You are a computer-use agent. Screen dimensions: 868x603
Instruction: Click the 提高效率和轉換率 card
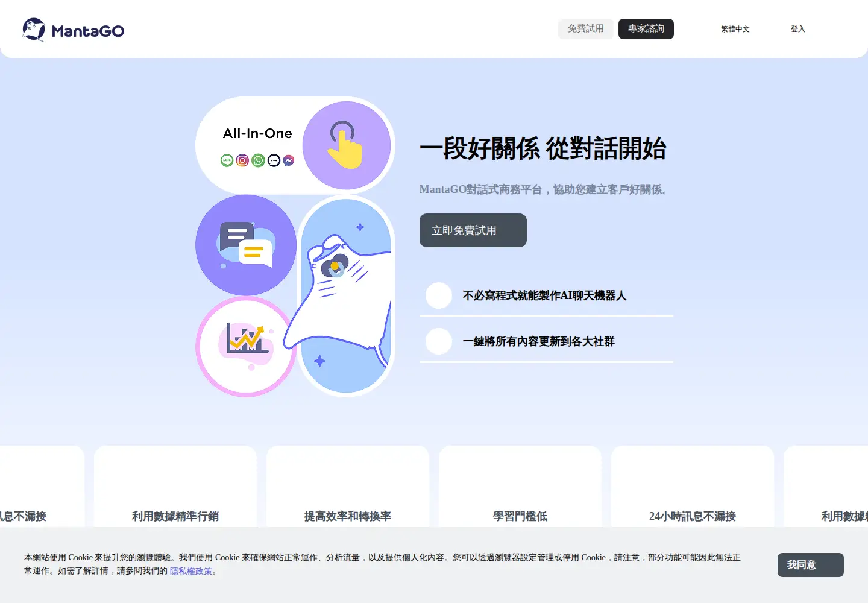[348, 487]
